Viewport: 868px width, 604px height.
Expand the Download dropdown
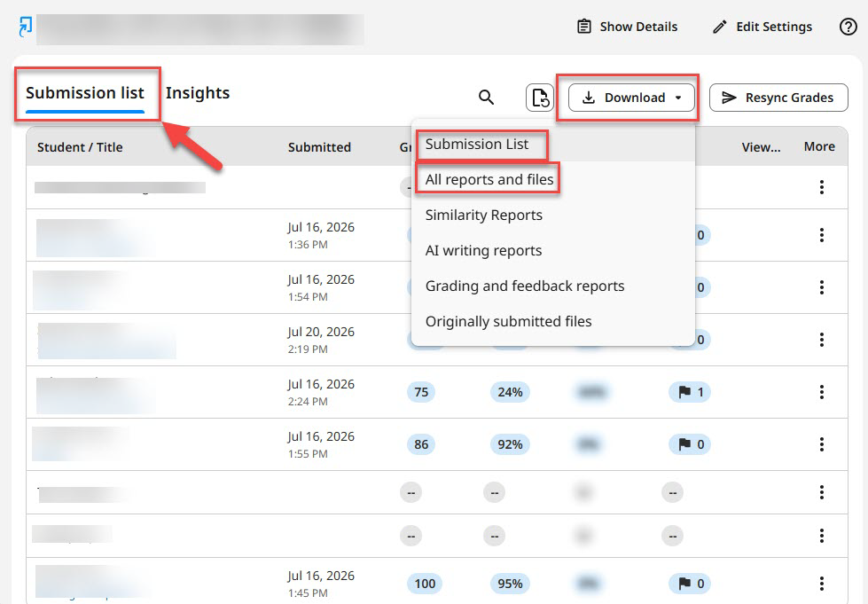tap(631, 98)
